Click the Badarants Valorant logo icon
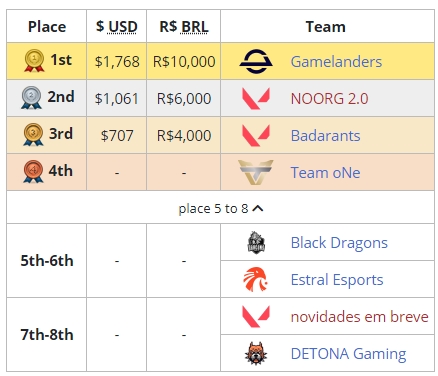This screenshot has height=376, width=438. [256, 135]
